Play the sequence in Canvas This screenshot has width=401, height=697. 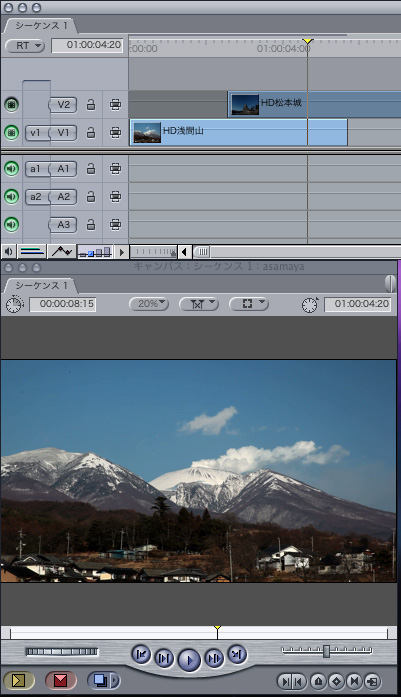click(189, 660)
